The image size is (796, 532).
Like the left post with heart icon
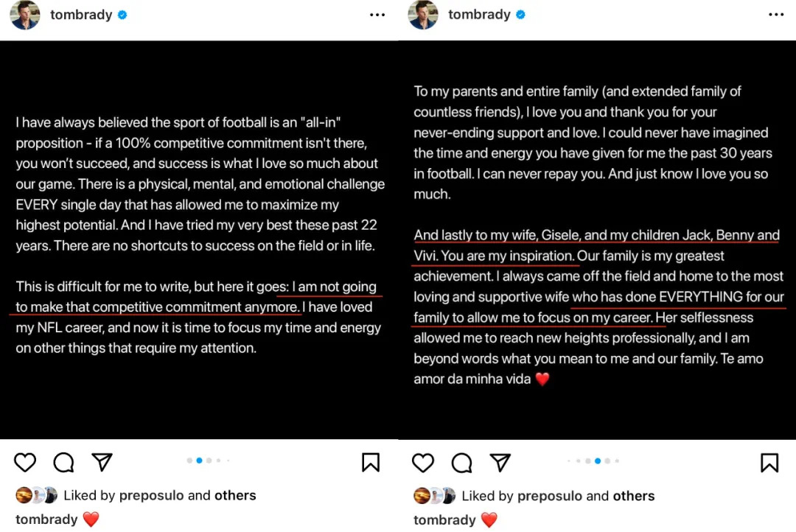[24, 463]
